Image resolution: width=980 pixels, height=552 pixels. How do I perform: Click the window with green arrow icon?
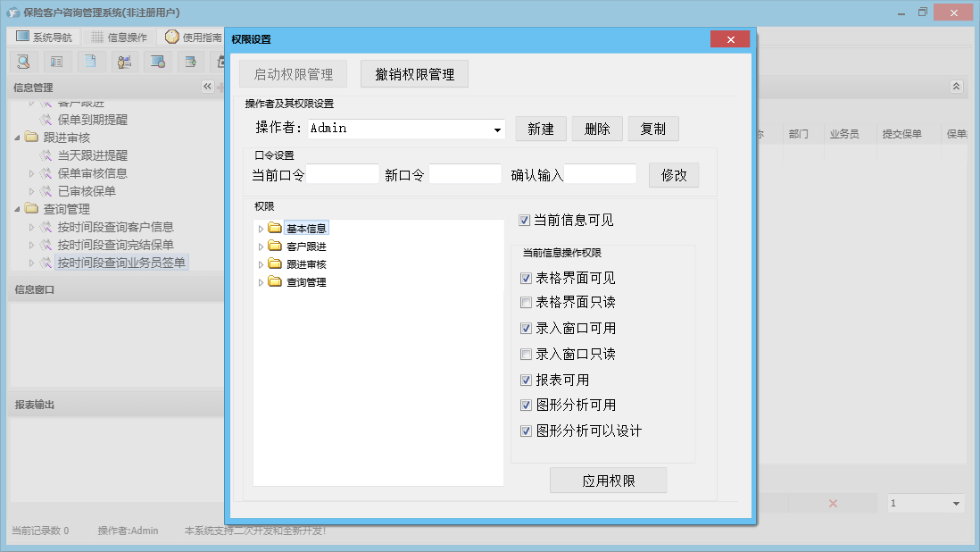tap(191, 62)
